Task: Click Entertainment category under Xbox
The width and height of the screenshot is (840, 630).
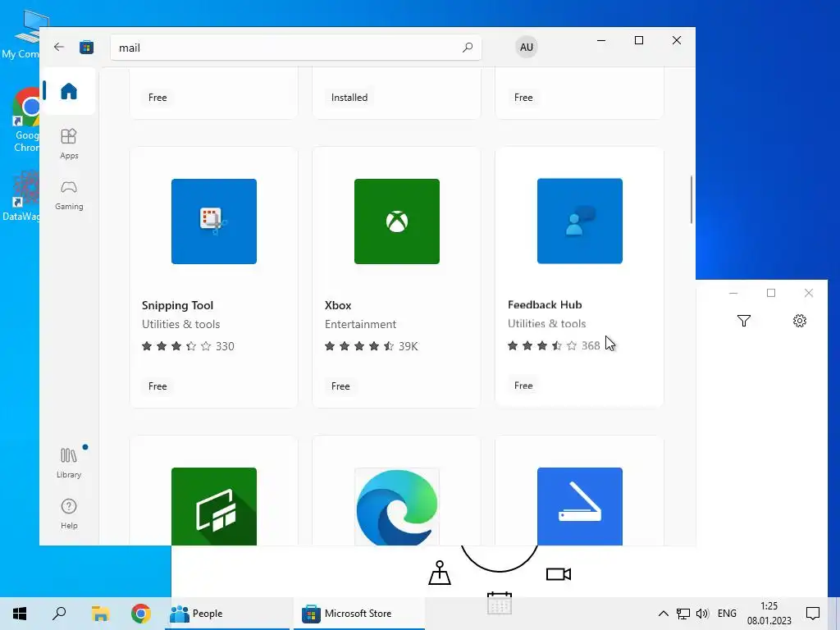Action: pos(361,324)
